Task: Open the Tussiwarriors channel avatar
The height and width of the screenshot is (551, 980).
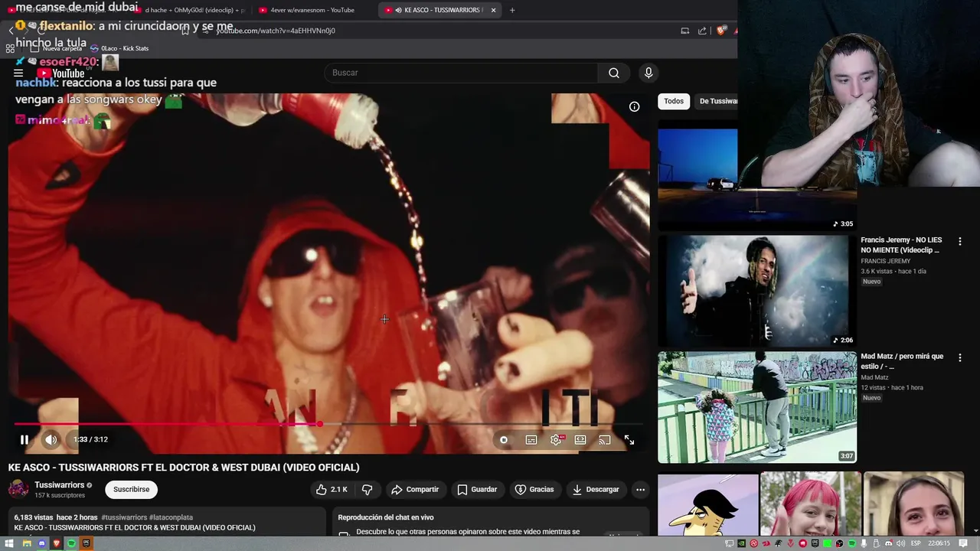Action: [x=18, y=489]
